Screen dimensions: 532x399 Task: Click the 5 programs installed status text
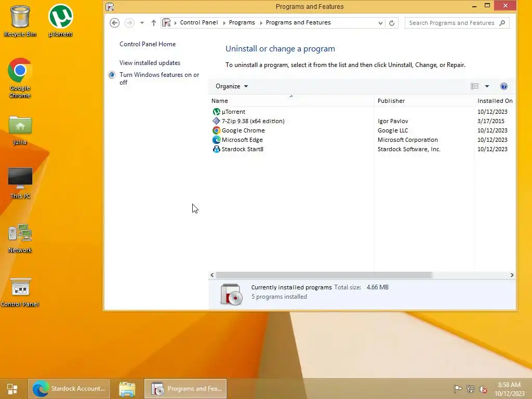(279, 297)
